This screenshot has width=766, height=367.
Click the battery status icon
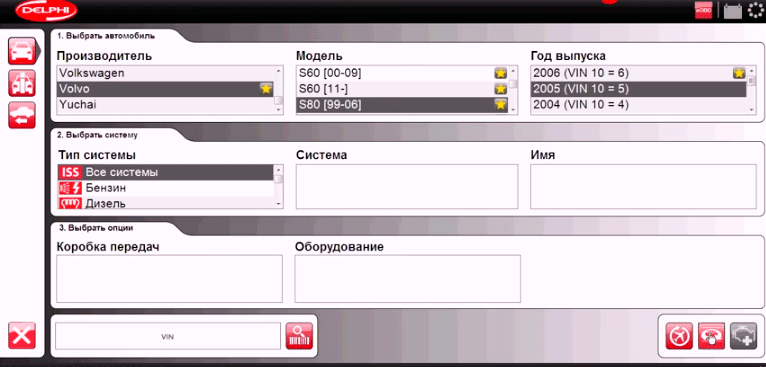coord(733,11)
